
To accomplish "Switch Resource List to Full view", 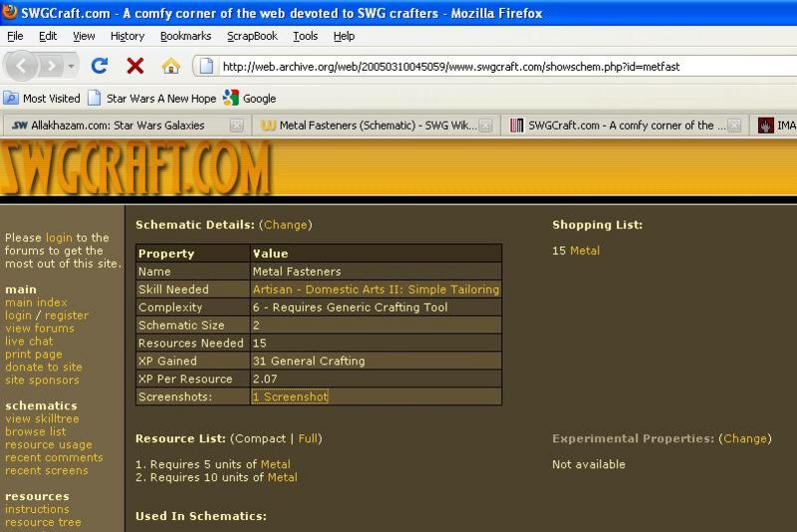I will (x=308, y=438).
